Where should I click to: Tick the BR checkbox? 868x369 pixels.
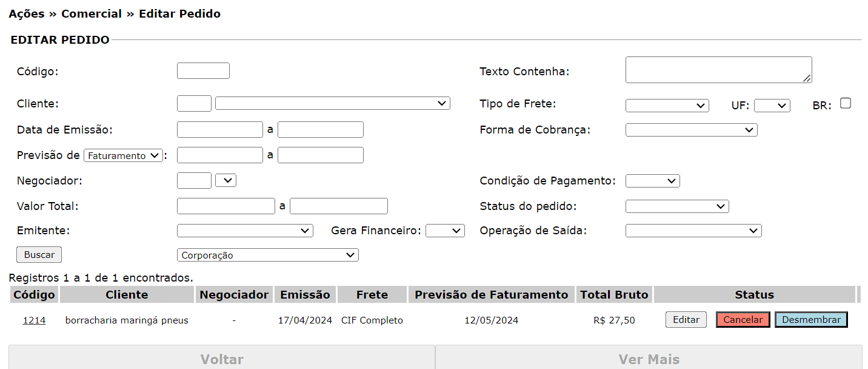pyautogui.click(x=846, y=103)
